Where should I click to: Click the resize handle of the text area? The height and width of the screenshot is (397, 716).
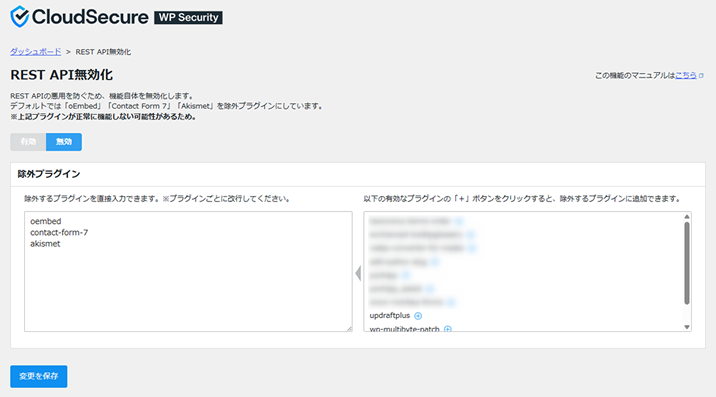click(x=349, y=328)
